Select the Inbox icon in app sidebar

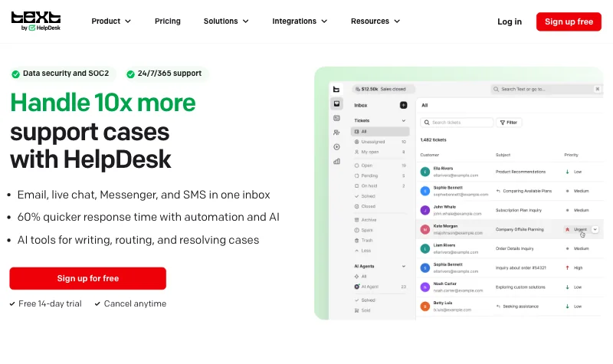coord(336,103)
